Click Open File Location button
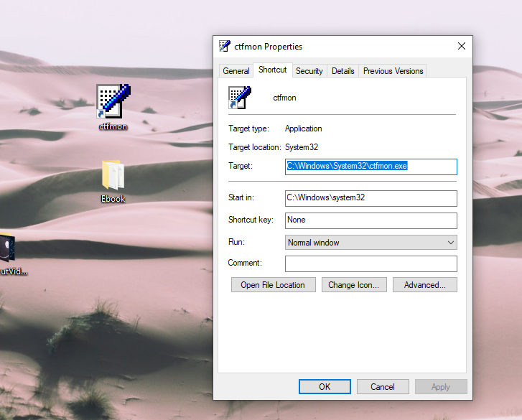The image size is (522, 420). coord(274,285)
